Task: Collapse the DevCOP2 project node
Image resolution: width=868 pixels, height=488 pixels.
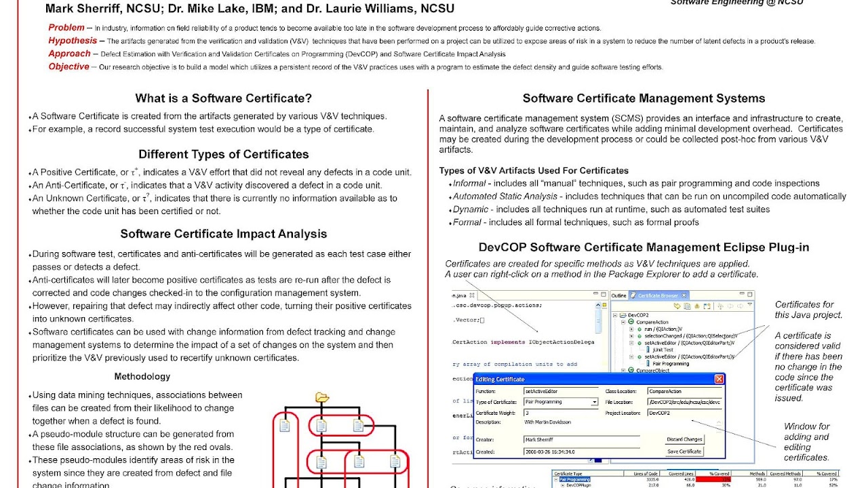Action: coord(615,315)
